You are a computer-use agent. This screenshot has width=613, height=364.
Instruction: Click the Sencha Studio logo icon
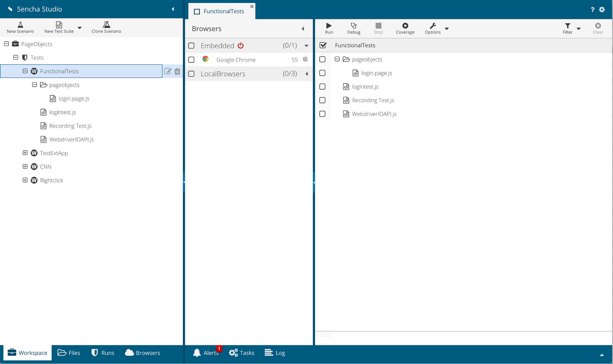10,9
